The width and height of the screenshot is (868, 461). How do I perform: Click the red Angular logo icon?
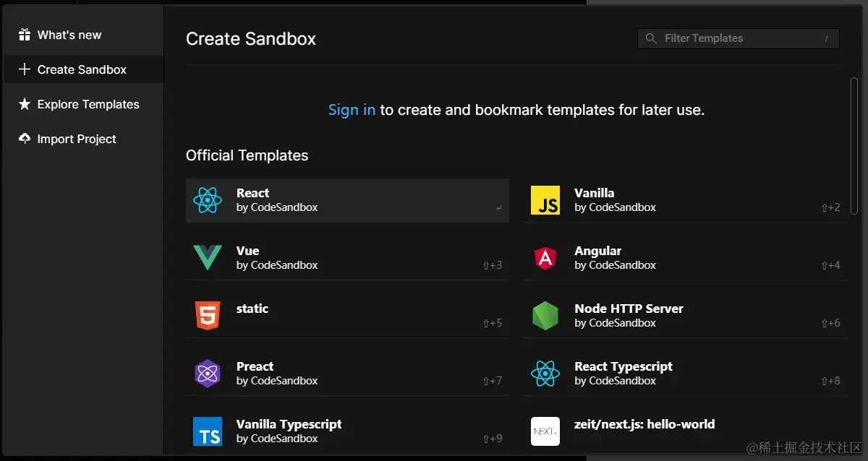coord(545,258)
